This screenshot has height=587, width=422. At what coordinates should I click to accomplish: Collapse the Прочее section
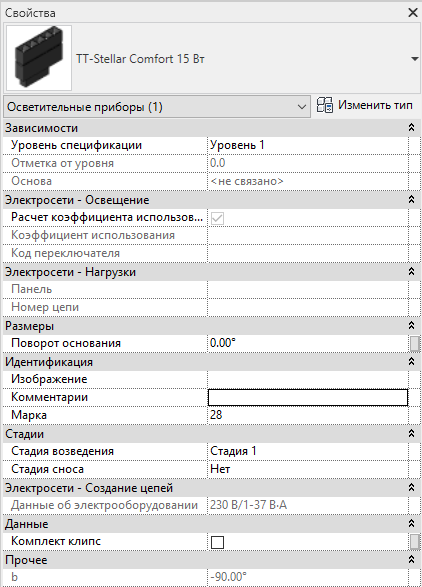tap(411, 559)
